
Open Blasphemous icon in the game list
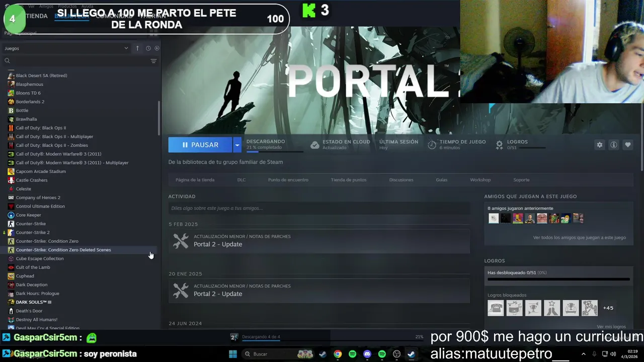click(x=11, y=84)
